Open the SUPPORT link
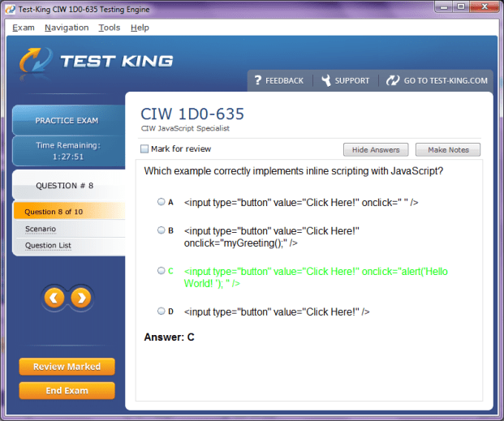504x421 pixels. point(352,80)
